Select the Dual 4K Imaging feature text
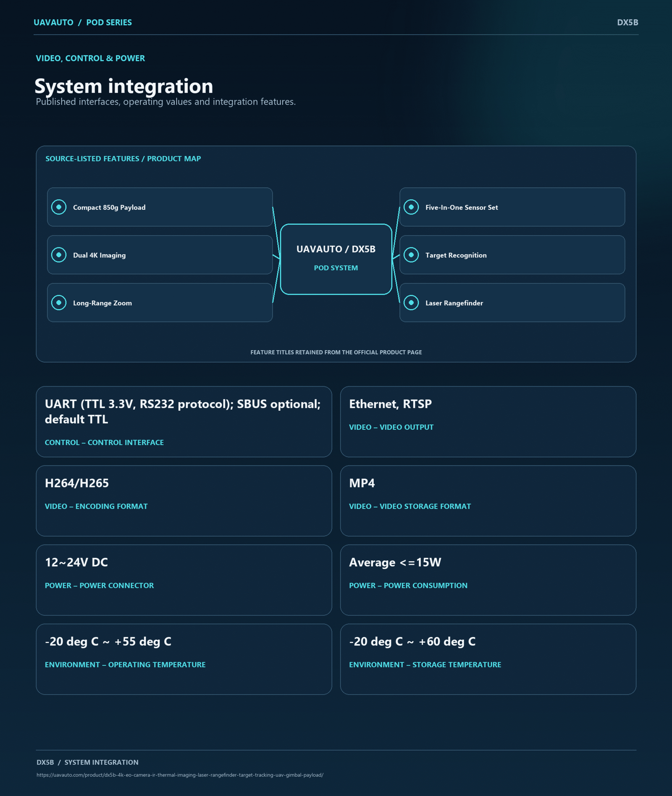The image size is (672, 796). click(x=99, y=255)
